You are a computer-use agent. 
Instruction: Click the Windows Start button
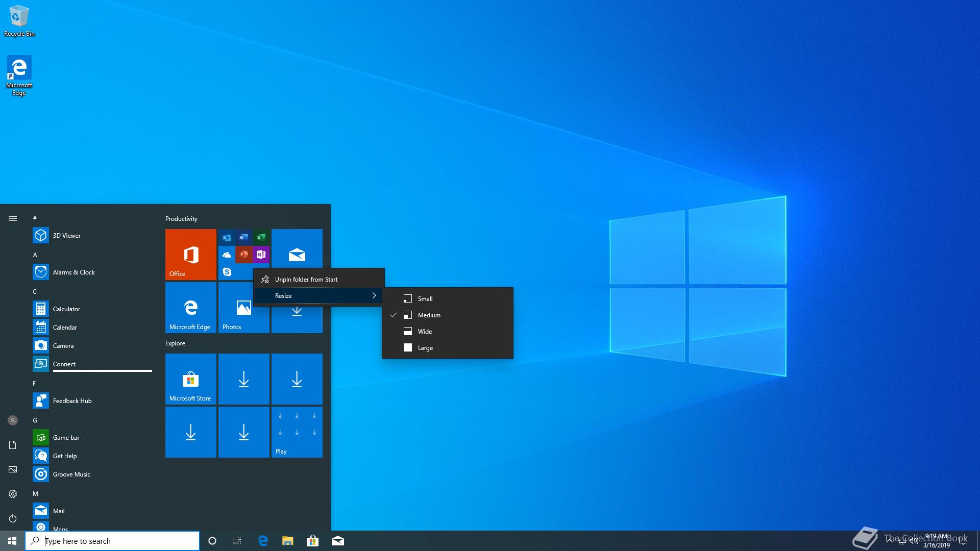click(12, 541)
